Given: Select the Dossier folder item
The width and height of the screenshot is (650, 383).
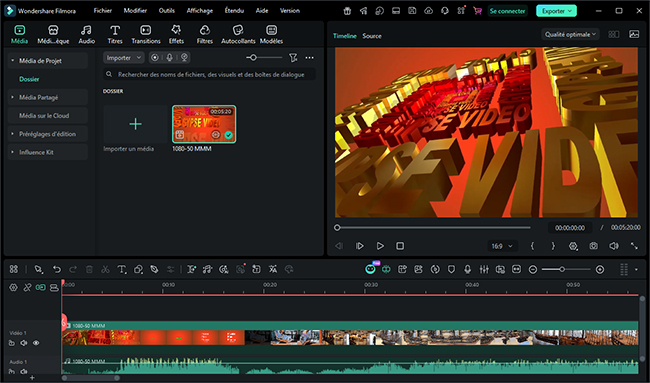Looking at the screenshot, I should 29,79.
